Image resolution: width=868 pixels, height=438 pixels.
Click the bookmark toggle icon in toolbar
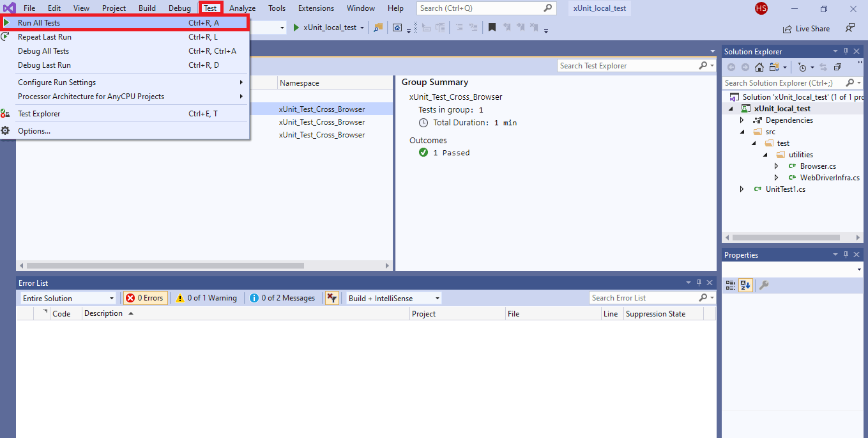tap(492, 27)
